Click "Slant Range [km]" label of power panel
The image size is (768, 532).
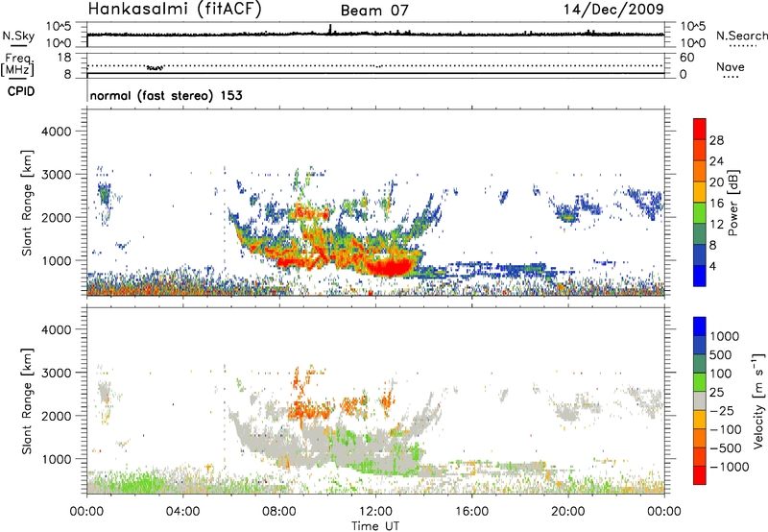click(27, 203)
